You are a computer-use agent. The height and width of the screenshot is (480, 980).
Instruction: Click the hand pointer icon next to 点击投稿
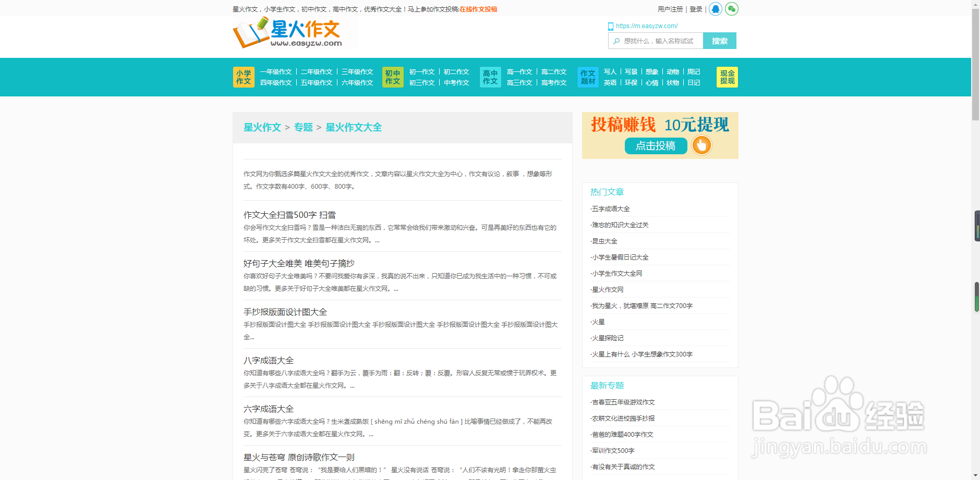pyautogui.click(x=701, y=146)
